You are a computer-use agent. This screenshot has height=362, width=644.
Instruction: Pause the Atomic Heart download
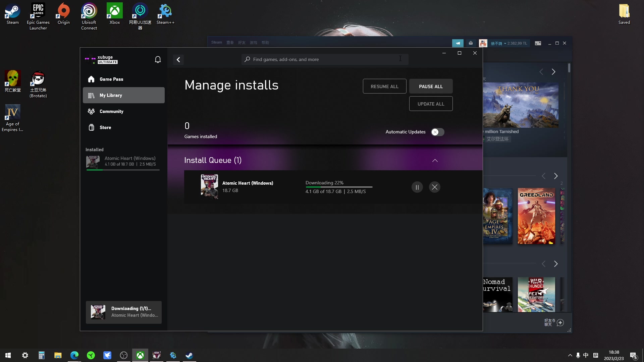coord(417,187)
